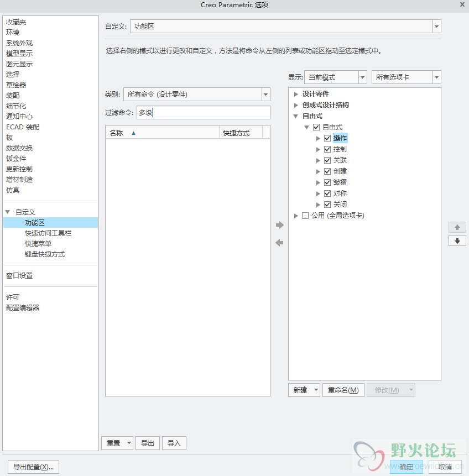Select 数据交换 in the sidebar

click(x=19, y=148)
